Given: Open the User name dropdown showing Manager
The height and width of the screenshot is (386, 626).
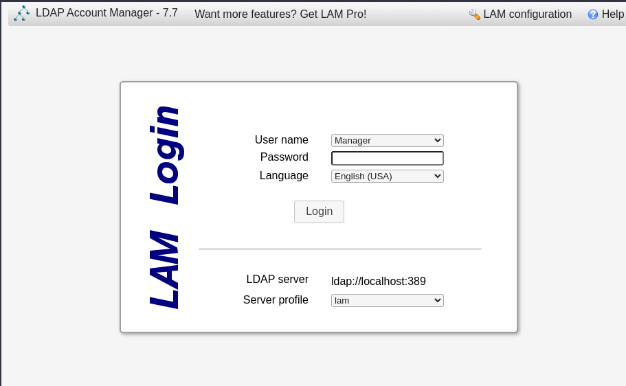Looking at the screenshot, I should tap(387, 141).
